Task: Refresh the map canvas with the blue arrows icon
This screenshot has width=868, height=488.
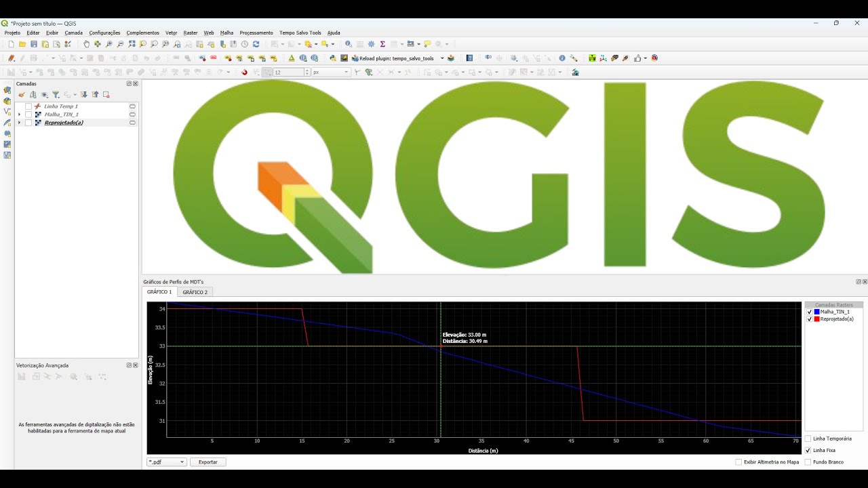Action: pyautogui.click(x=256, y=44)
